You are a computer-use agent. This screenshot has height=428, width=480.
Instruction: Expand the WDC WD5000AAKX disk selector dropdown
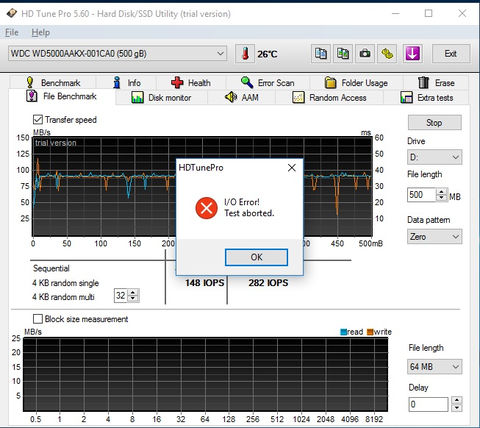(117, 53)
